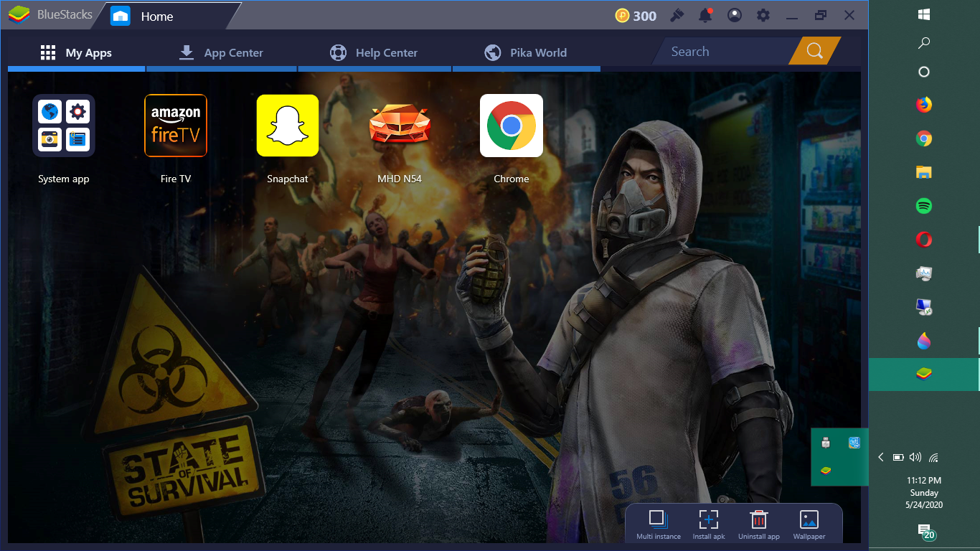Open Opera browser from the taskbar
Image resolution: width=980 pixels, height=551 pixels.
924,240
